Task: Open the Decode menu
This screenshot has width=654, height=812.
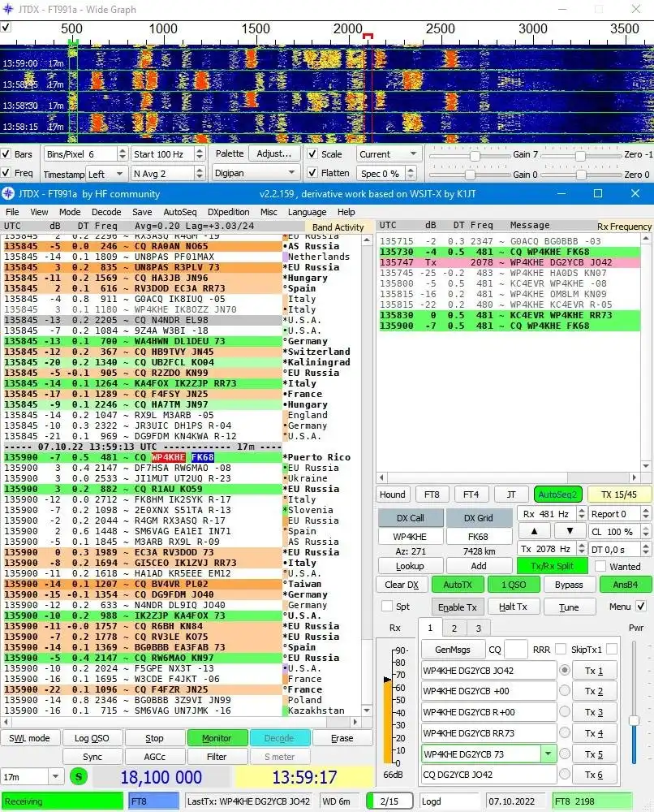Action: (x=106, y=212)
